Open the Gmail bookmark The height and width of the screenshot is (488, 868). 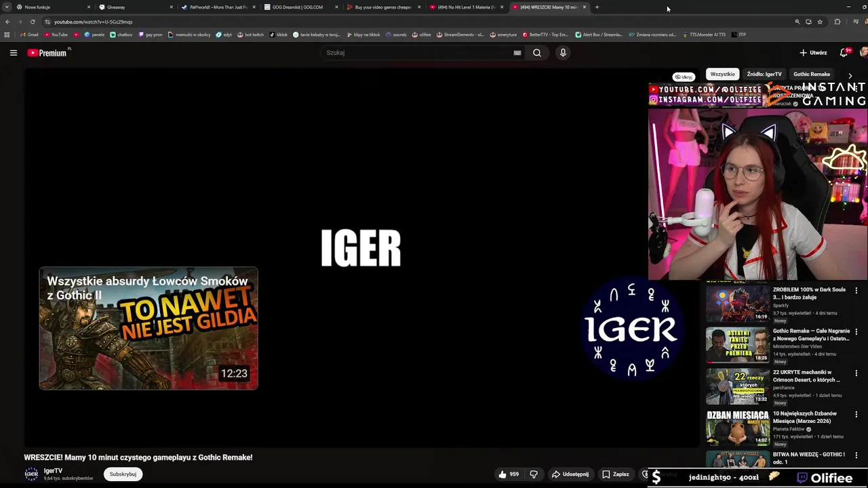29,35
